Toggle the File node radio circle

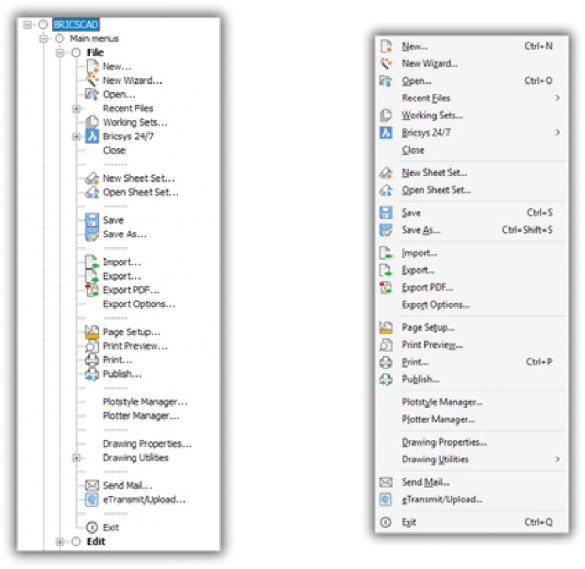(x=76, y=53)
